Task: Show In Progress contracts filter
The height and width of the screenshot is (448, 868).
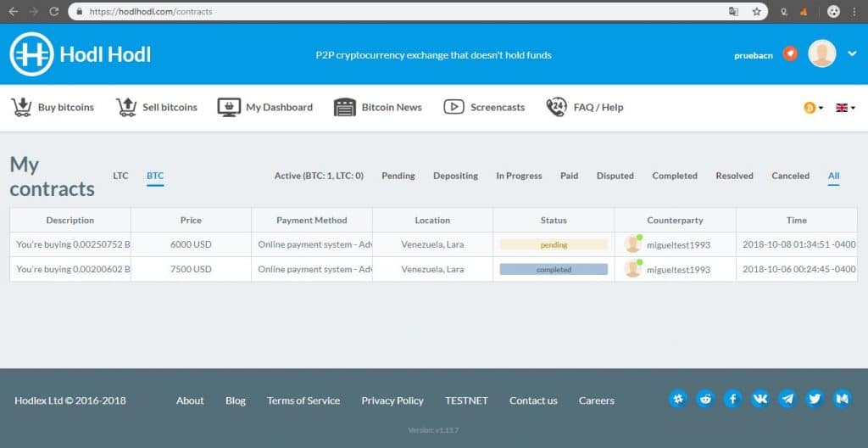Action: 519,176
